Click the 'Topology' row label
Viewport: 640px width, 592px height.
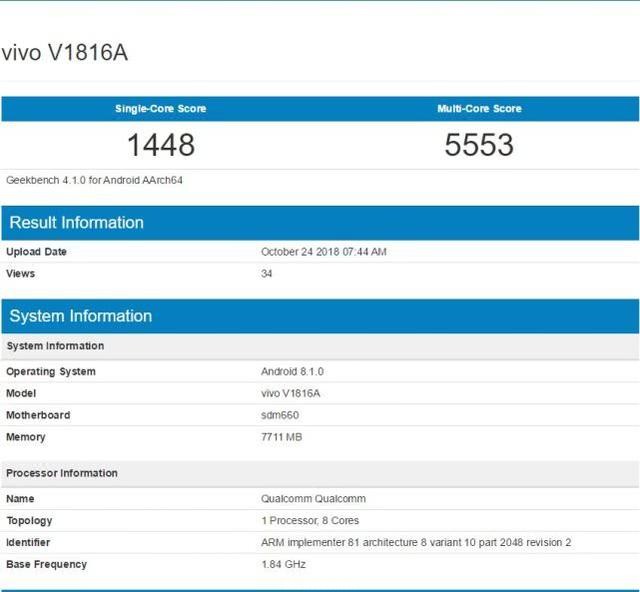click(x=29, y=521)
